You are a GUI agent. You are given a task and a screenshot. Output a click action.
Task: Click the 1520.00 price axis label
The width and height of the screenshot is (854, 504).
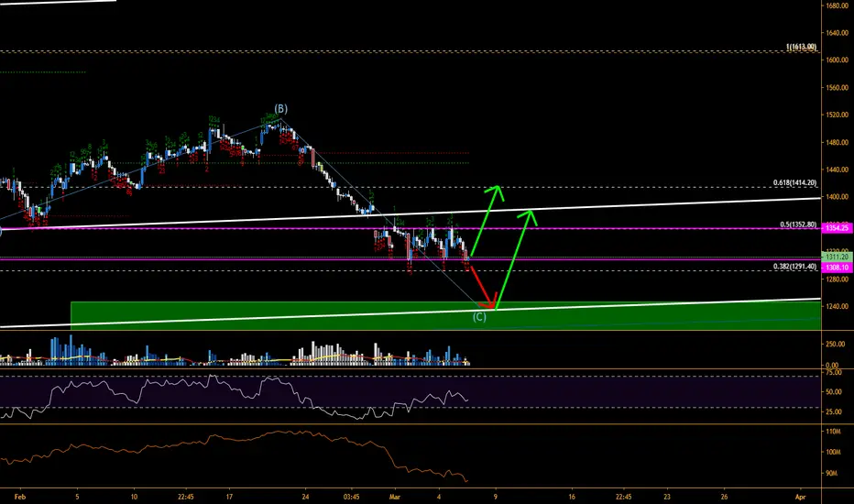pyautogui.click(x=838, y=115)
